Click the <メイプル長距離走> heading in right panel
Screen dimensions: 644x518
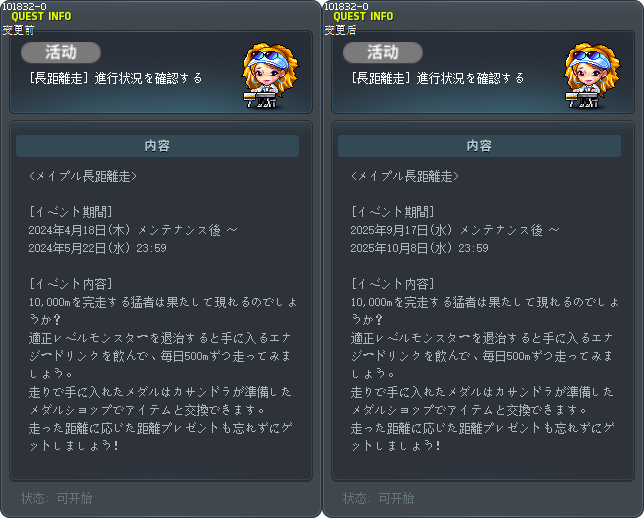[x=405, y=177]
